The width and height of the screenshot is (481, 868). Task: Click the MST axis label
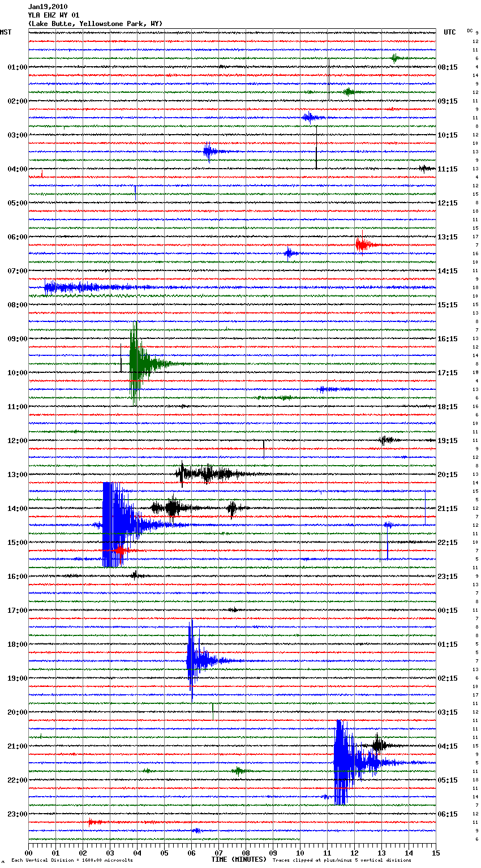click(6, 32)
